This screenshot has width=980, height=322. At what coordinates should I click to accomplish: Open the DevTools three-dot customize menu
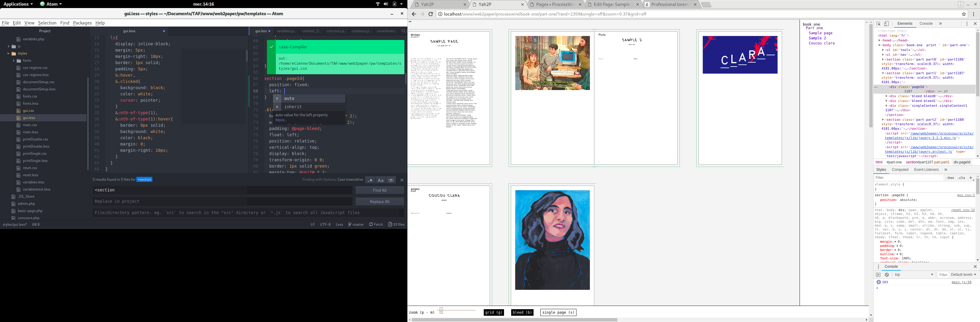coord(967,24)
